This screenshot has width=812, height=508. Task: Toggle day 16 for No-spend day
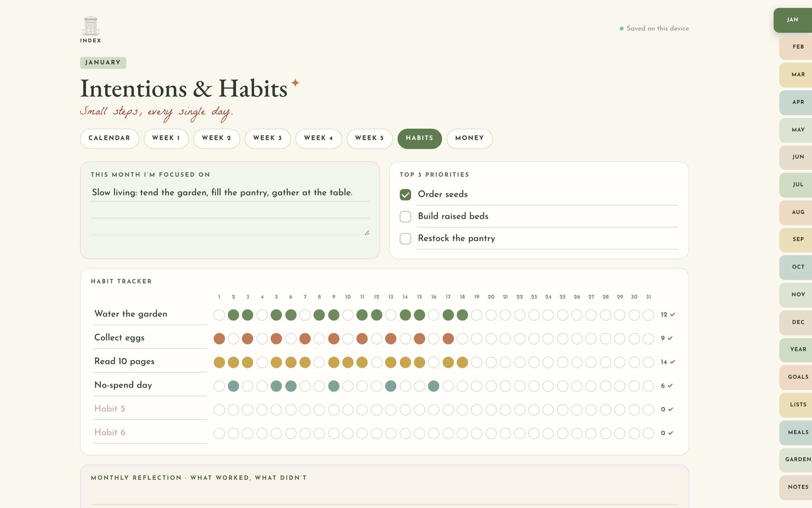(x=434, y=386)
